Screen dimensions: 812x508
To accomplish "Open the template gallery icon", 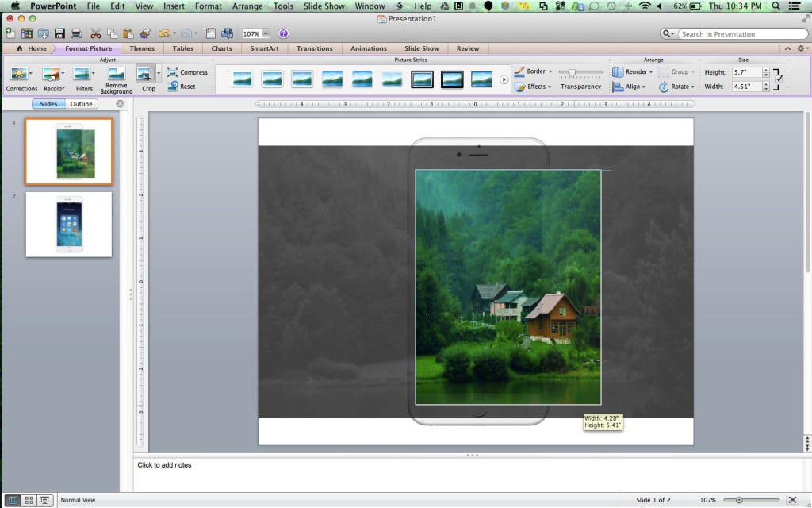I will (27, 33).
